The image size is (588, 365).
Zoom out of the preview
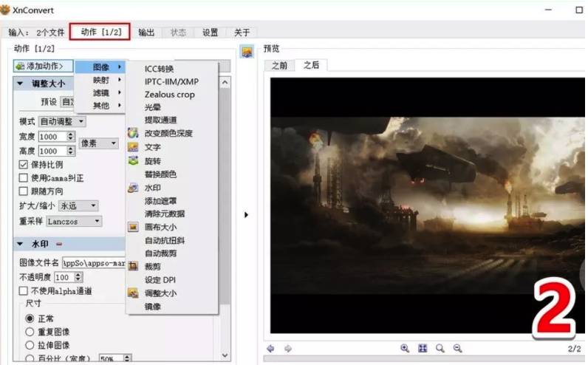tap(457, 349)
